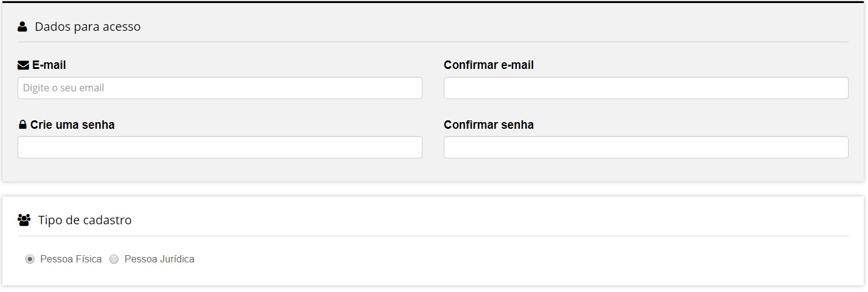This screenshot has height=292, width=868.
Task: Click the 'Confirmar senha' label text
Action: [x=488, y=125]
